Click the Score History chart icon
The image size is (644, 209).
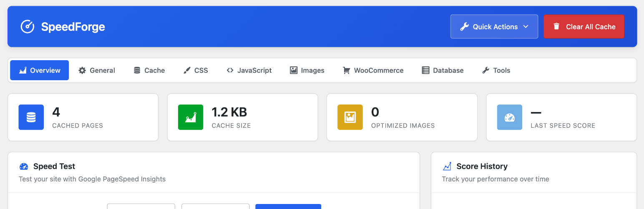click(447, 166)
